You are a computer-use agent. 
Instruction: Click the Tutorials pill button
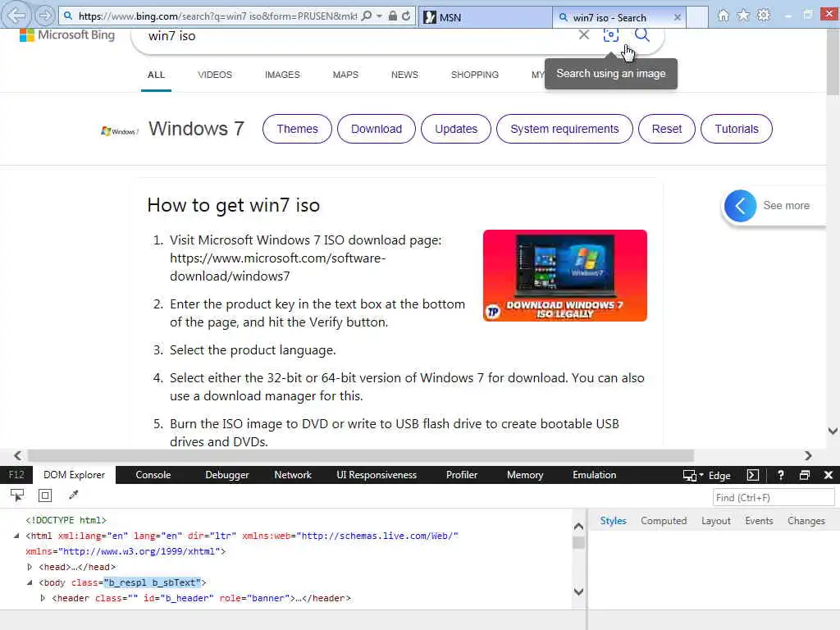(x=737, y=129)
